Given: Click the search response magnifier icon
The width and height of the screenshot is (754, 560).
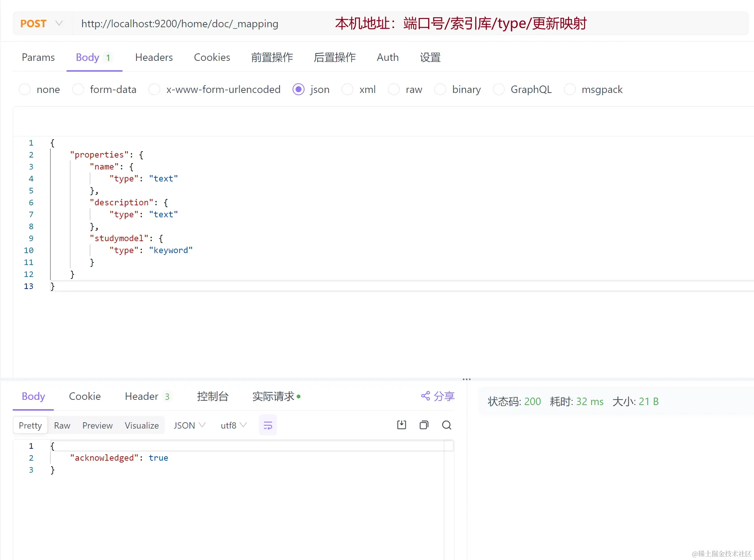Looking at the screenshot, I should point(446,425).
